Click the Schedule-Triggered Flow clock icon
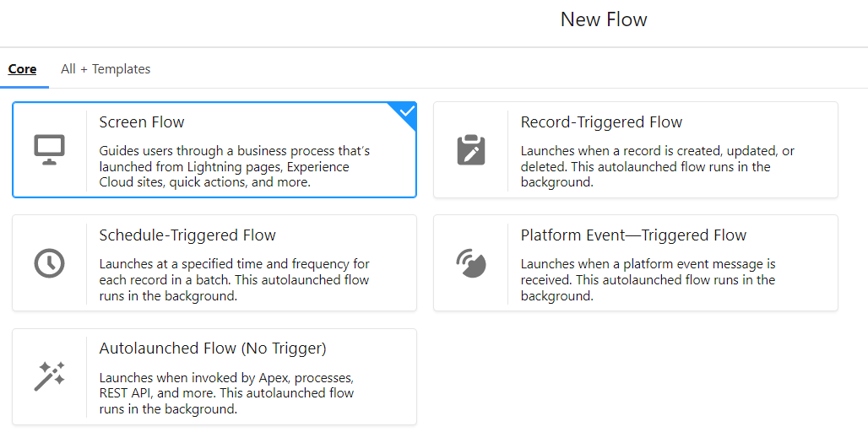The image size is (868, 443). tap(49, 262)
